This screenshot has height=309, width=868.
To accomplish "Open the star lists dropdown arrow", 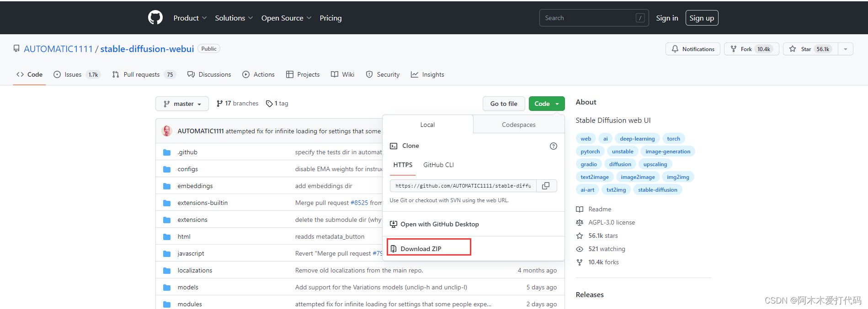I will pos(846,49).
